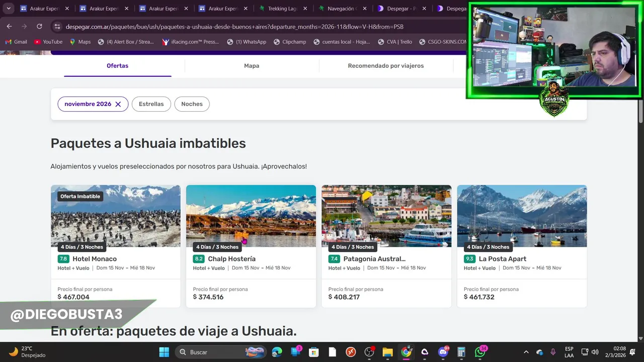View site information icon in address bar
This screenshot has height=362, width=644.
click(57, 27)
